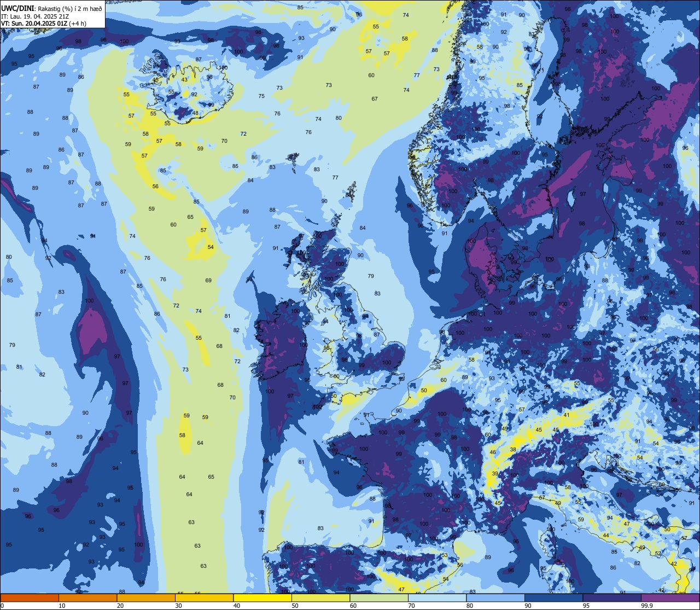Click the legend tick label "70"
The image size is (700, 610).
point(411,606)
